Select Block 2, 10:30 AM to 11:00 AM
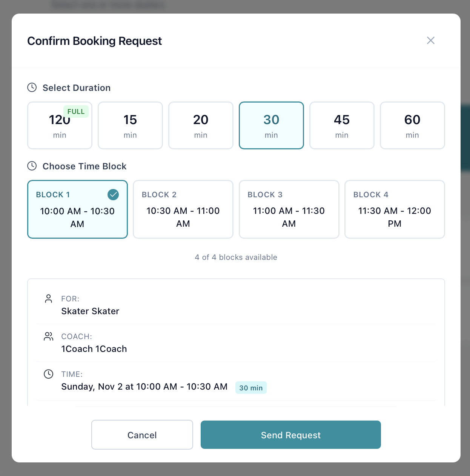This screenshot has width=470, height=476. pyautogui.click(x=183, y=209)
